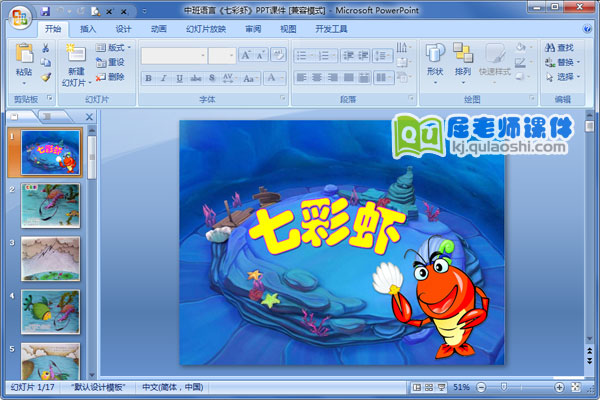Toggle text shadow
Screen dimensions: 600x400
click(212, 78)
